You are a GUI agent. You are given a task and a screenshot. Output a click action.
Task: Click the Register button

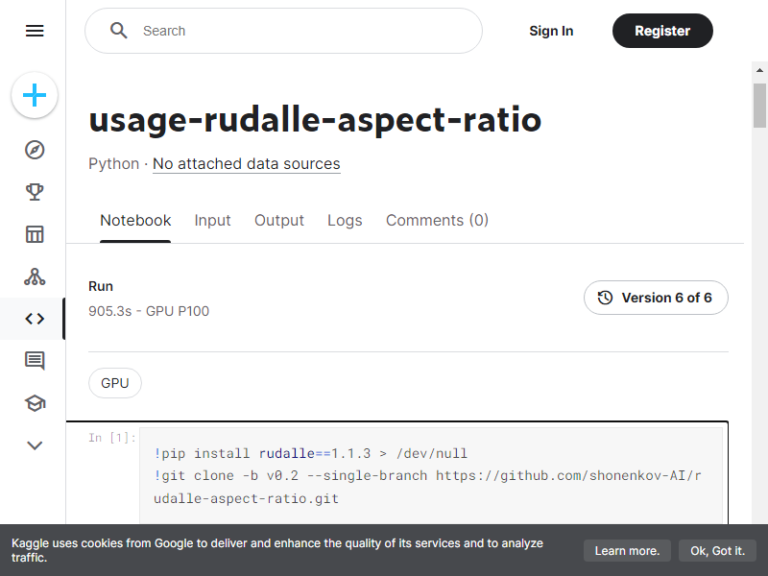[662, 31]
